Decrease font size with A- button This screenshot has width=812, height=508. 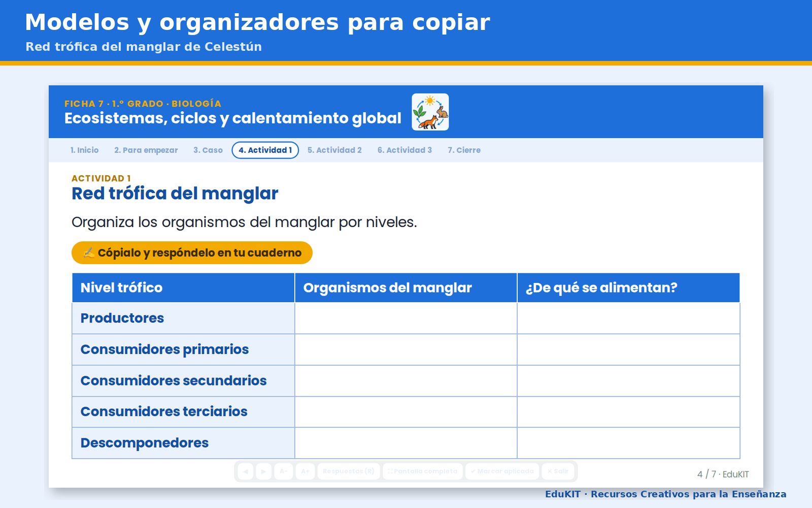(284, 471)
